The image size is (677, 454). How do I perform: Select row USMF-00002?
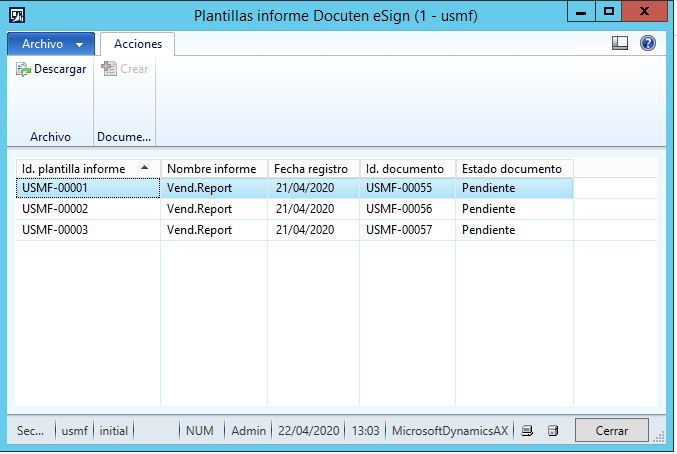tap(294, 209)
